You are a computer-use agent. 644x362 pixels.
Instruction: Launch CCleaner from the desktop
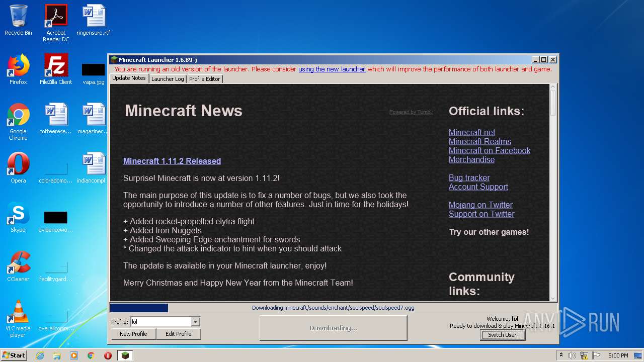(x=18, y=266)
